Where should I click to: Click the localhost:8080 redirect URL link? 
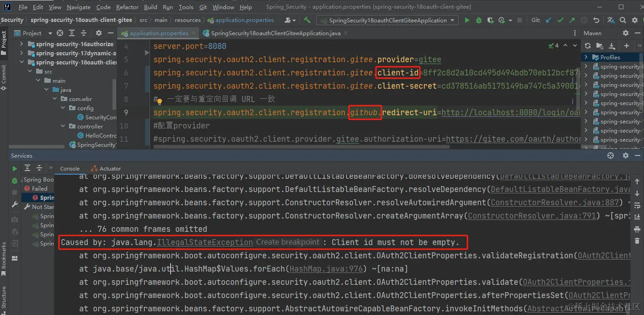click(x=510, y=112)
